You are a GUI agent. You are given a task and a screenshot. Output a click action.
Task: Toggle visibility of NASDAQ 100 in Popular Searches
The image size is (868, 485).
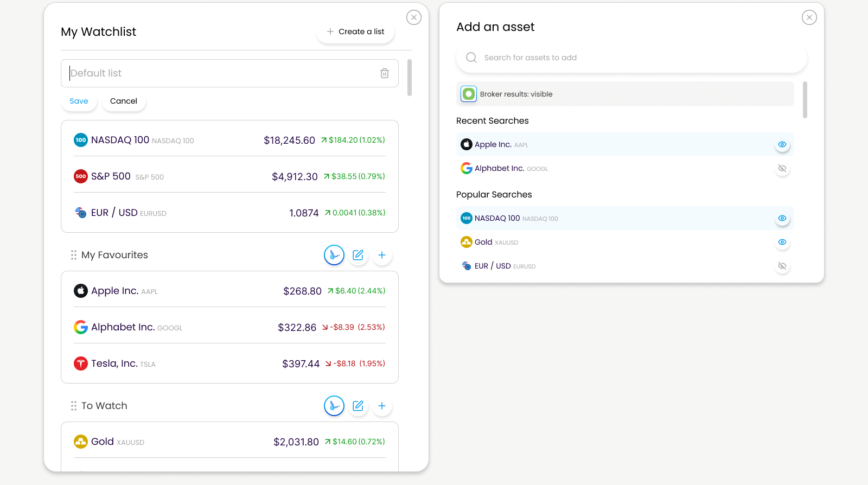coord(782,218)
